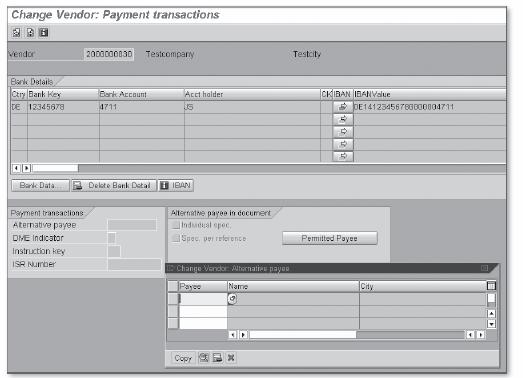Viewport: 523px width, 378px height.
Task: Click bank account cell 4711
Action: pyautogui.click(x=141, y=107)
